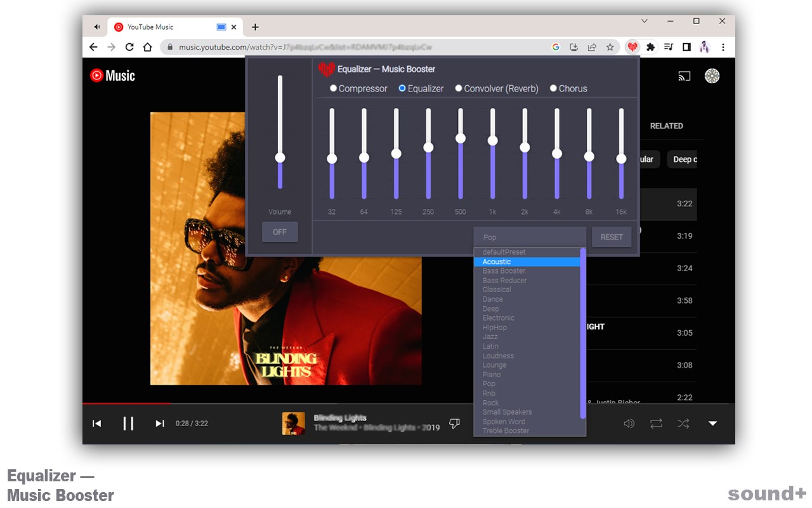The height and width of the screenshot is (508, 812).
Task: Open the RELATED tab
Action: coord(666,126)
